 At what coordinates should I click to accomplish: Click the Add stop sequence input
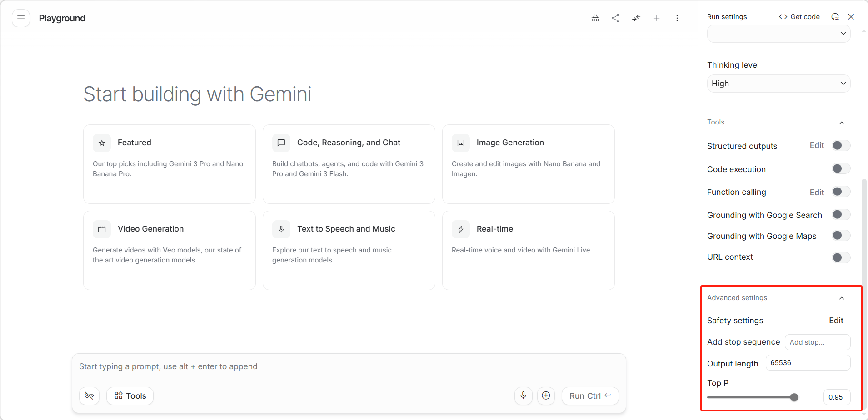click(x=818, y=342)
